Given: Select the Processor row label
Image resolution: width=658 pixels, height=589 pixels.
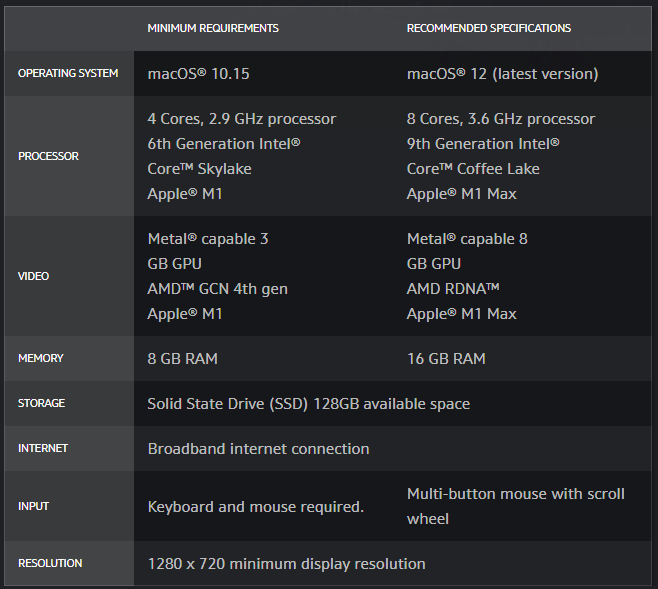Looking at the screenshot, I should [48, 156].
